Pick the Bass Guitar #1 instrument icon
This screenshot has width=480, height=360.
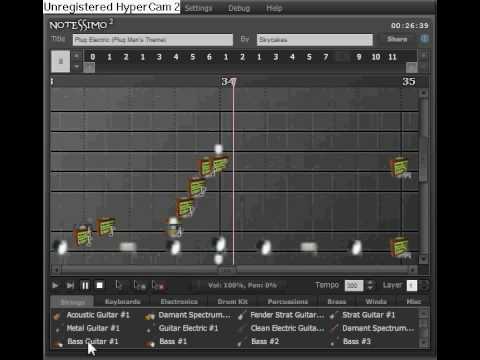57,343
